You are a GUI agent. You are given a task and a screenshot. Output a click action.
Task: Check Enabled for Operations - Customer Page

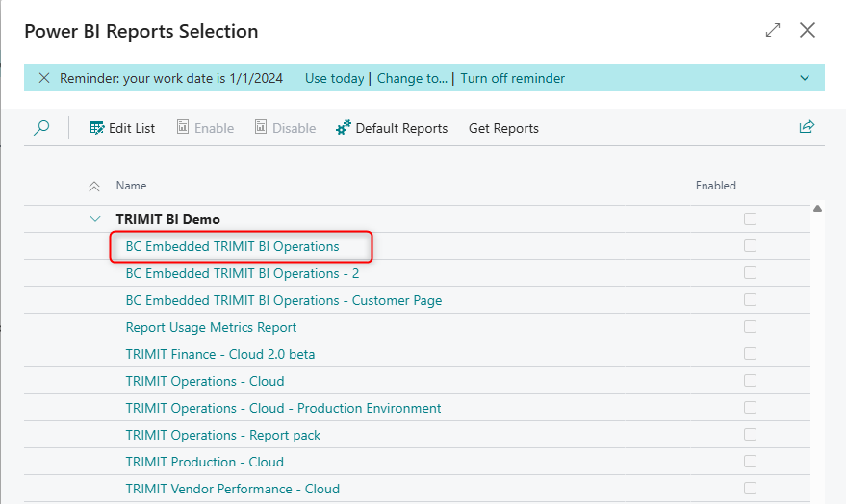click(x=750, y=300)
